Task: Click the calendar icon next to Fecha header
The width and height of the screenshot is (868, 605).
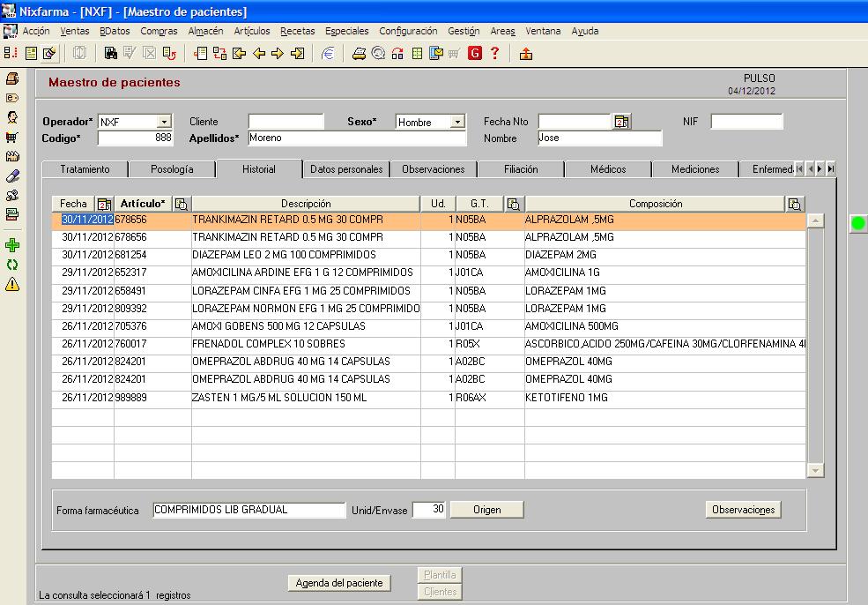Action: click(x=104, y=204)
